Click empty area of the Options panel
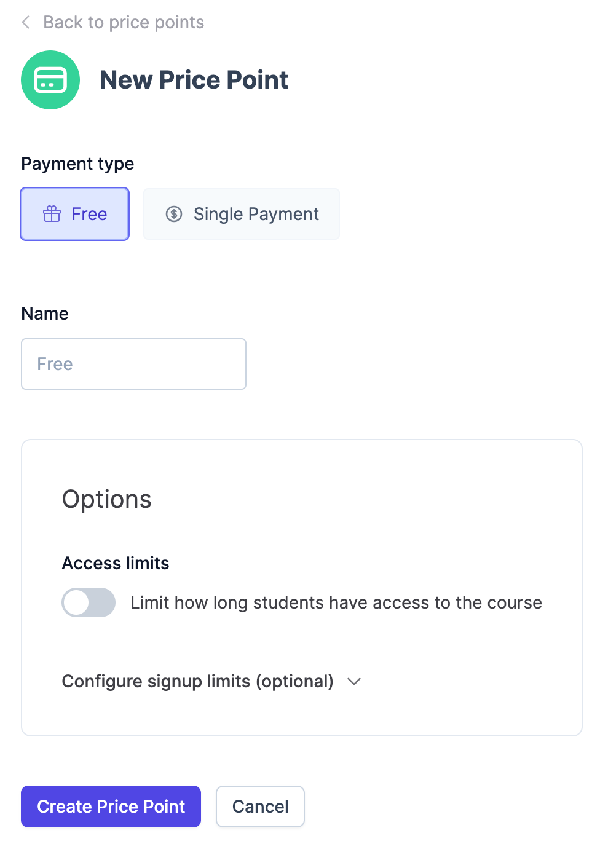Screen dimensions: 600x868 tap(430, 504)
